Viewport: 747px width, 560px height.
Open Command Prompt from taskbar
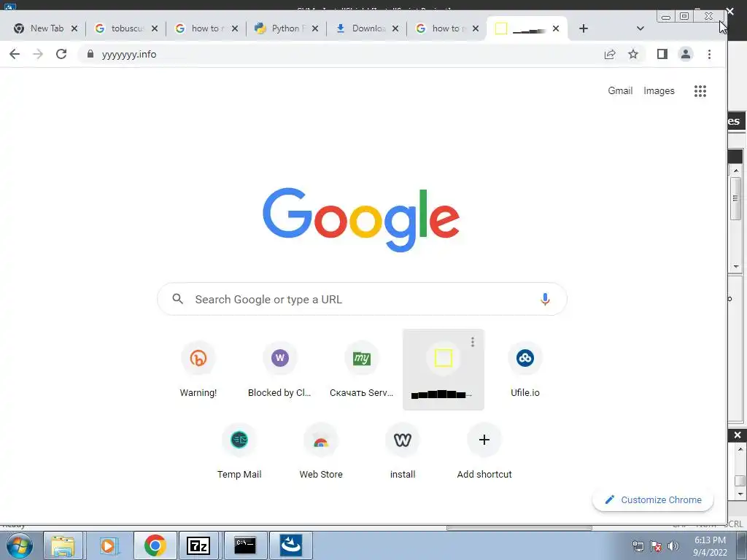pos(244,545)
